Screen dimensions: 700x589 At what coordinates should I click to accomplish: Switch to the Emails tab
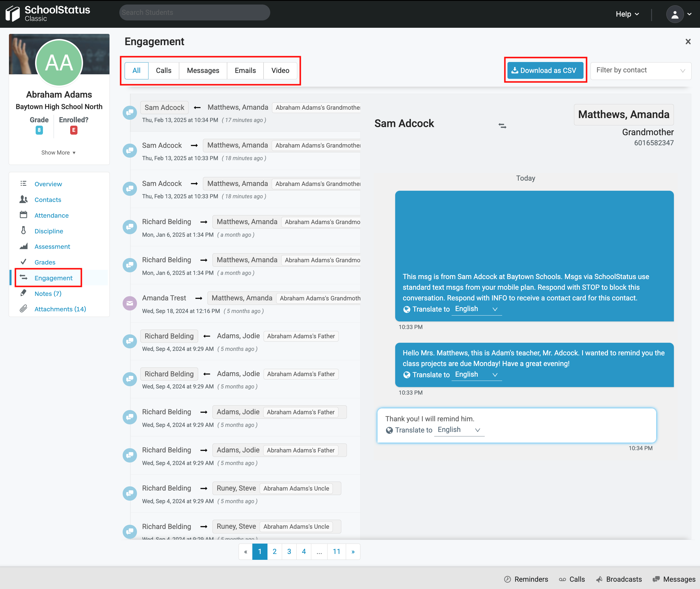[x=245, y=70]
